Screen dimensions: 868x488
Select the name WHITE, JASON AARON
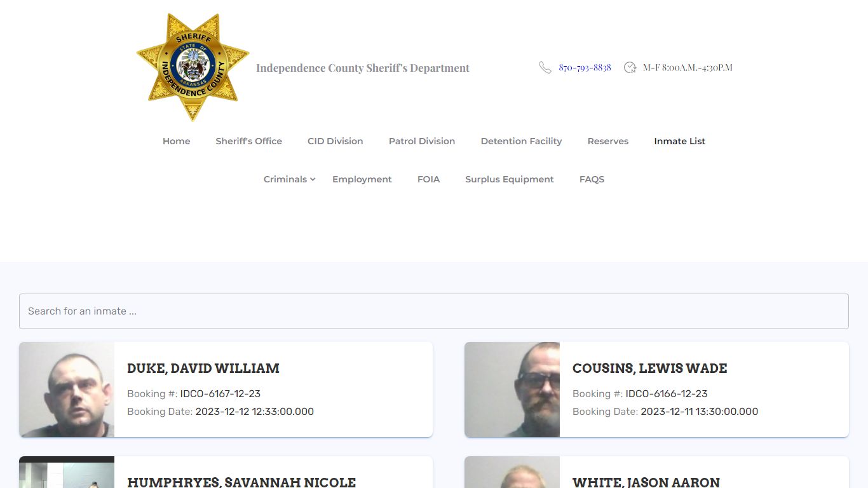coord(646,482)
